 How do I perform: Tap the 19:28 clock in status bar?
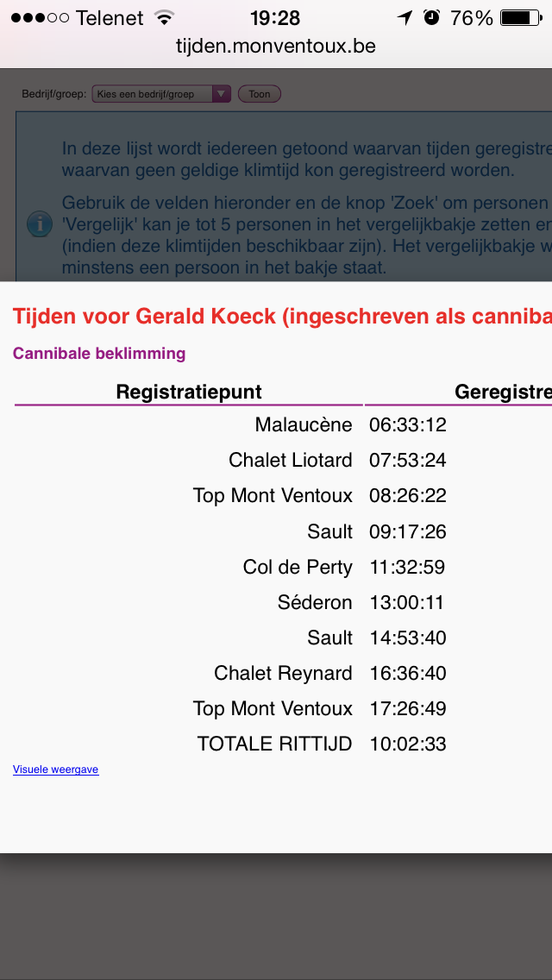click(275, 18)
